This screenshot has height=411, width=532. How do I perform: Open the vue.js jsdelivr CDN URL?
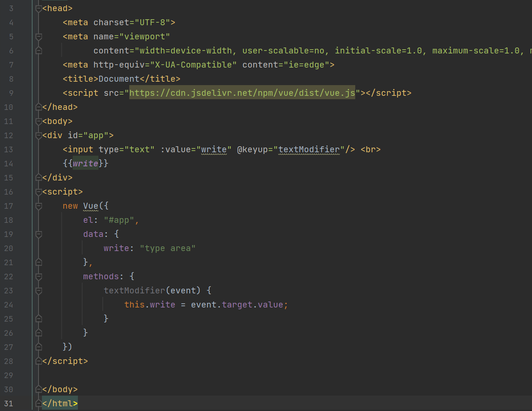click(242, 93)
